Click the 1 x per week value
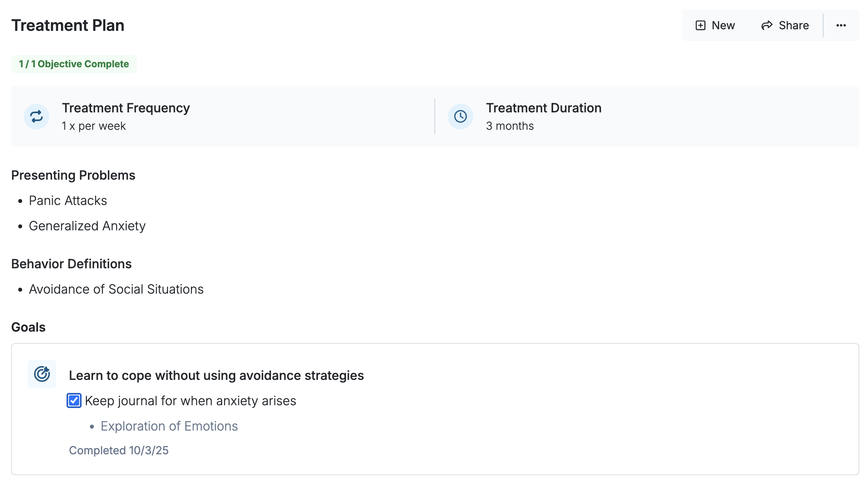 coord(94,126)
